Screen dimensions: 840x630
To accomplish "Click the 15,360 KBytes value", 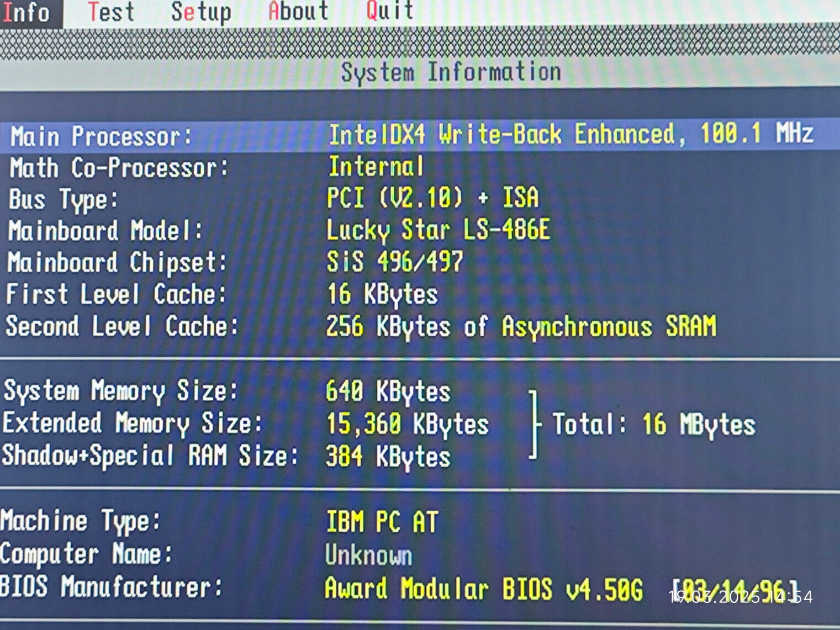I will (408, 425).
